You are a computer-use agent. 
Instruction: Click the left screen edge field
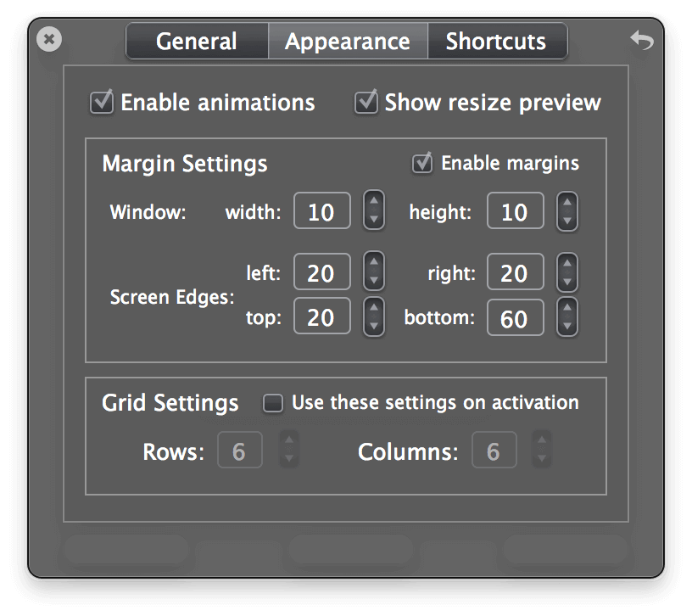(x=322, y=272)
